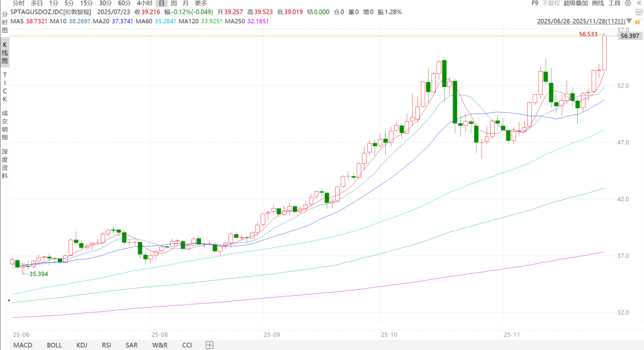The image size is (644, 350).
Task: Switch to the 分时 period
Action: 18,4
